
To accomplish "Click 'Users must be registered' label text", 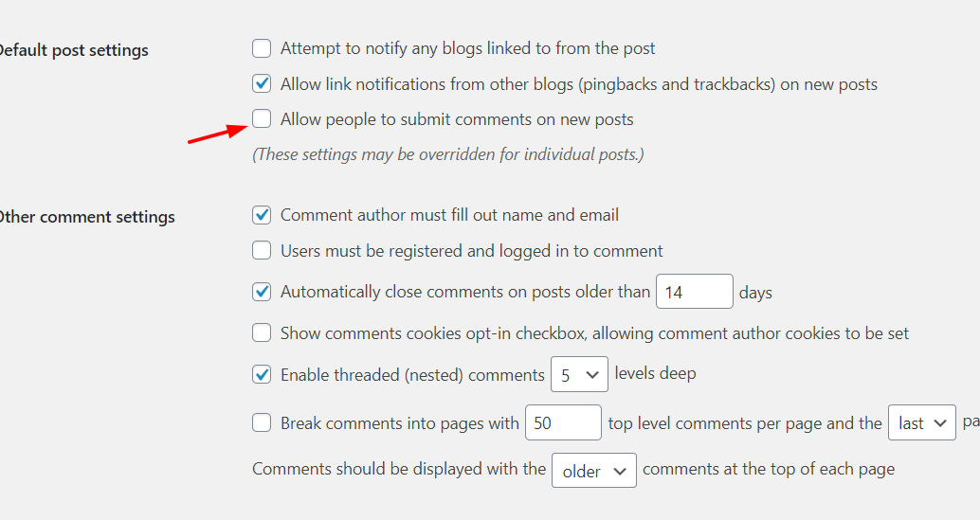I will [x=471, y=251].
